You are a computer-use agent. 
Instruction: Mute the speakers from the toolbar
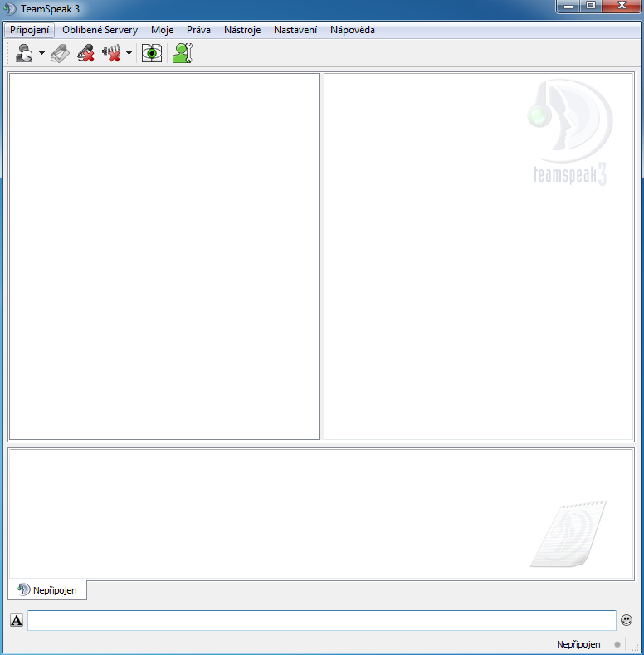click(x=111, y=54)
